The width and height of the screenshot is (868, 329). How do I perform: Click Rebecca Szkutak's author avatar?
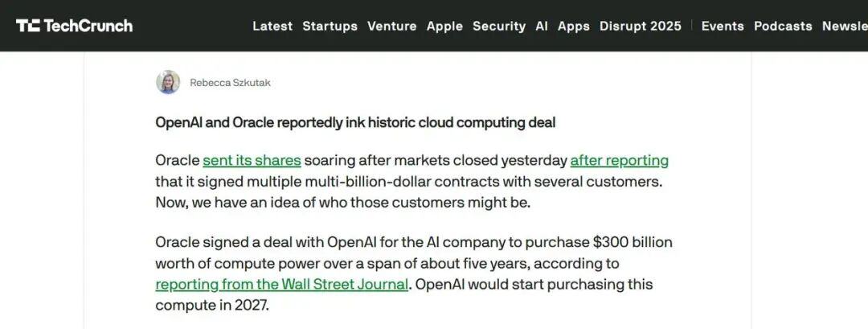point(168,82)
